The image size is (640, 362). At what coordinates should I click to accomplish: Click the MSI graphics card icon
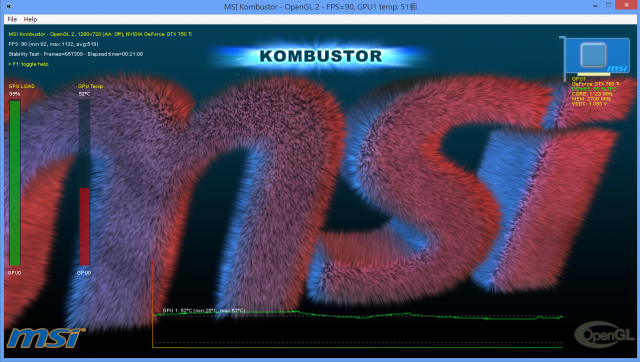(596, 56)
